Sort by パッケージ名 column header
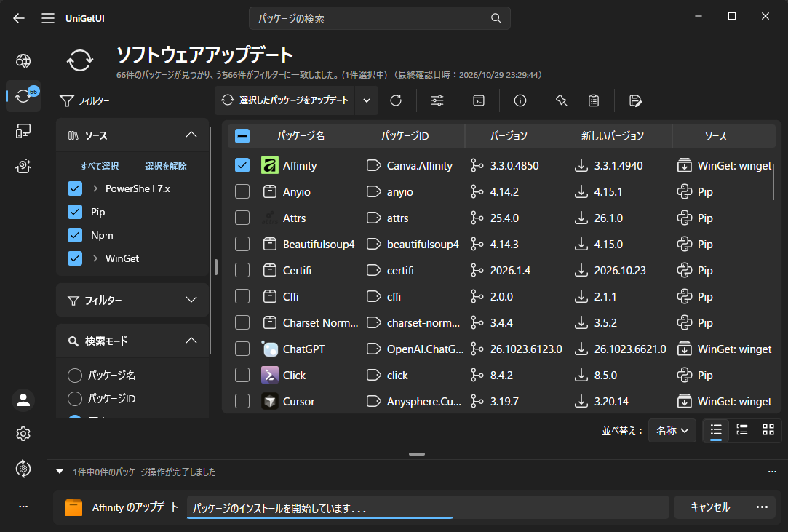This screenshot has width=788, height=532. (x=301, y=136)
